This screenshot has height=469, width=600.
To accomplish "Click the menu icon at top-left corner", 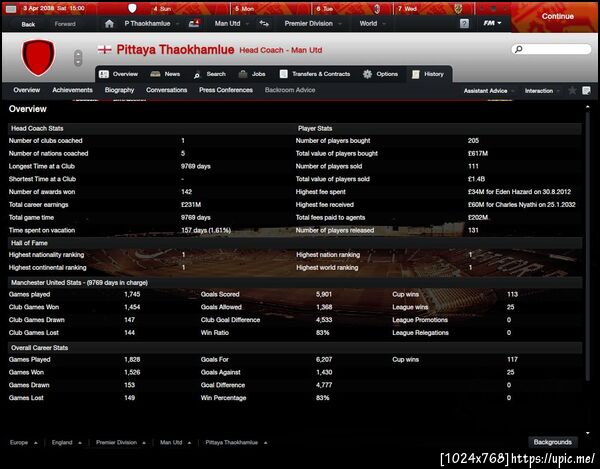I will (11, 8).
